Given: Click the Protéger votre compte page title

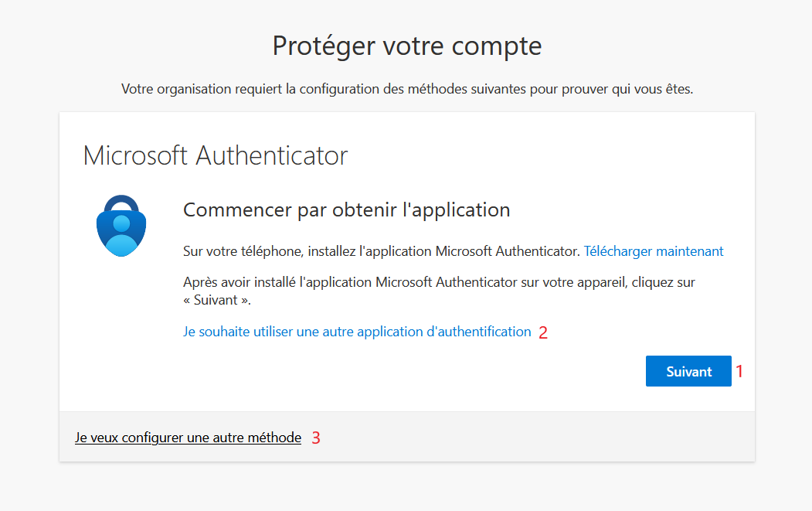Looking at the screenshot, I should [407, 46].
